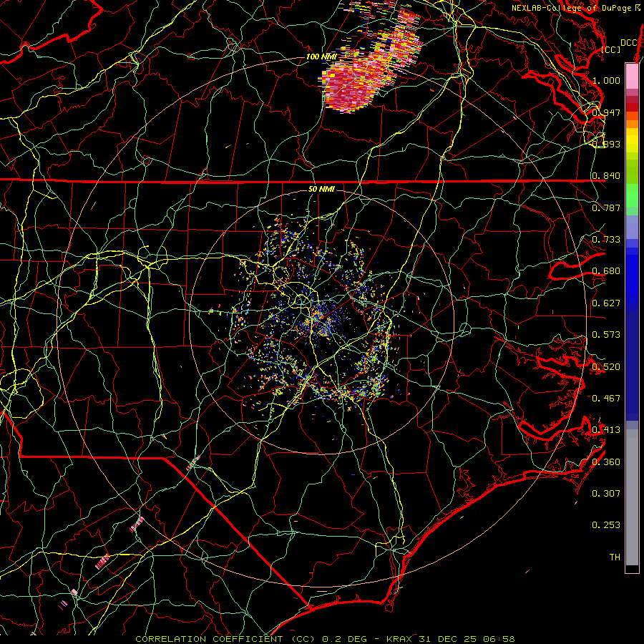Pick the red segment of the color bar

[632, 107]
